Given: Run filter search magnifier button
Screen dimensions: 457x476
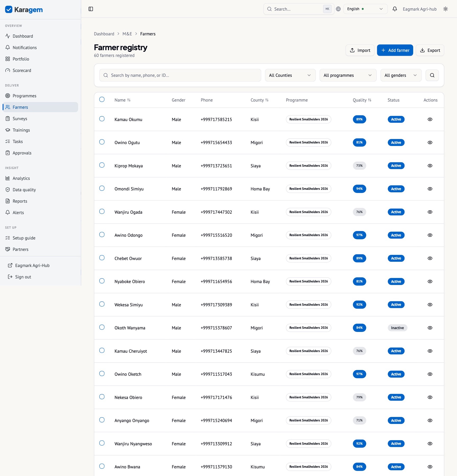Looking at the screenshot, I should point(432,75).
